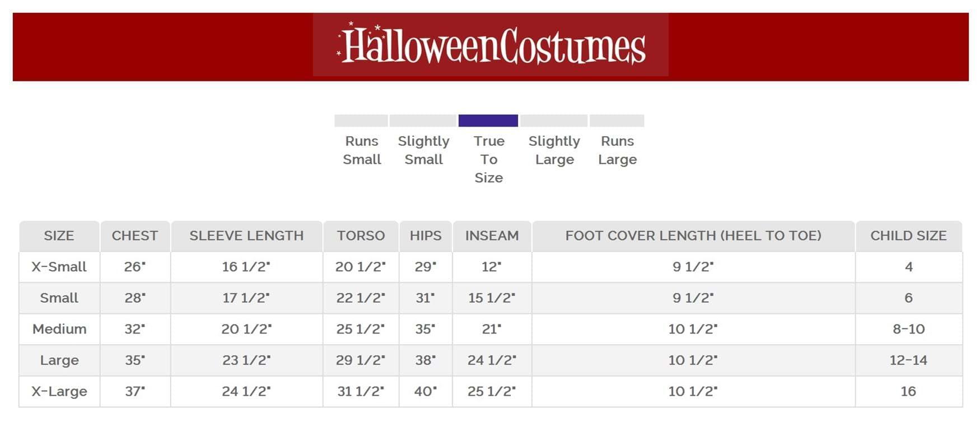Click the FOOT COVER LENGTH header
The width and height of the screenshot is (980, 426).
point(693,236)
